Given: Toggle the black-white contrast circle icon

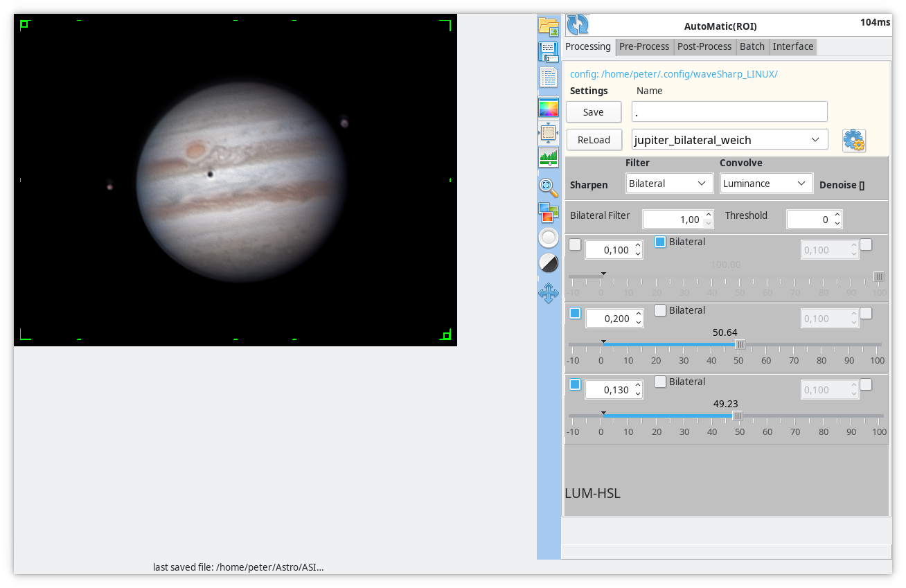Looking at the screenshot, I should (x=549, y=263).
